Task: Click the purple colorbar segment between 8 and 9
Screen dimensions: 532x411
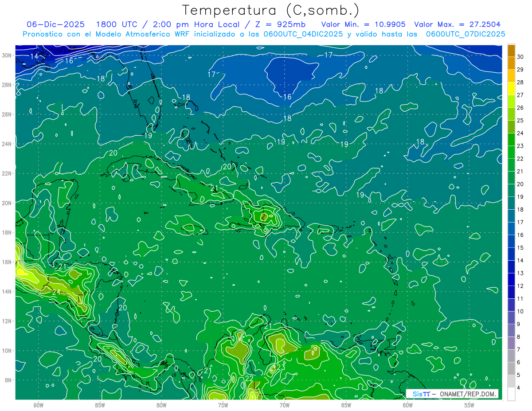Action: pos(511,330)
